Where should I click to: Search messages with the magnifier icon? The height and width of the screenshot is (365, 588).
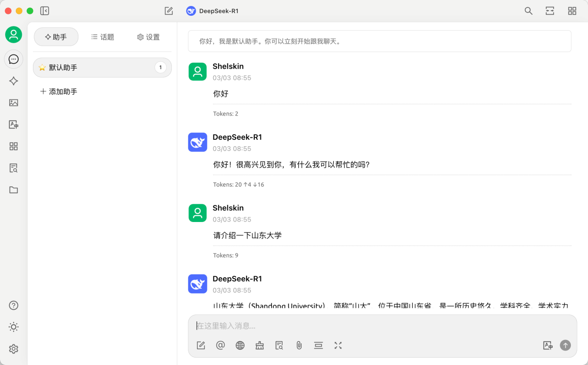click(x=528, y=11)
